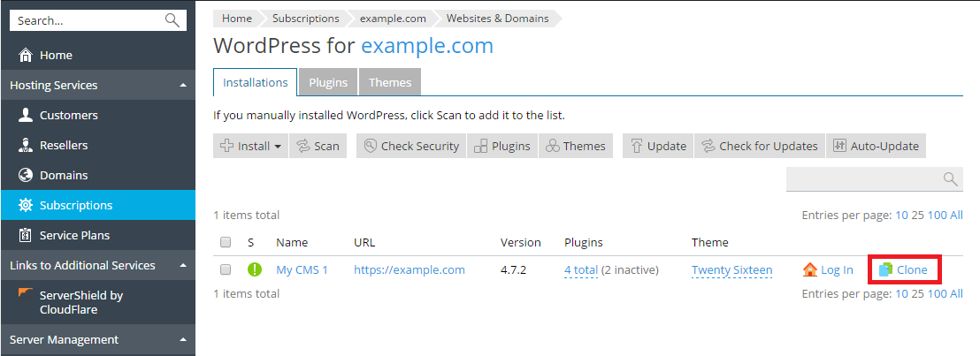Screen dimensions: 980x356
Task: Switch to the Themes tab
Action: tap(390, 82)
